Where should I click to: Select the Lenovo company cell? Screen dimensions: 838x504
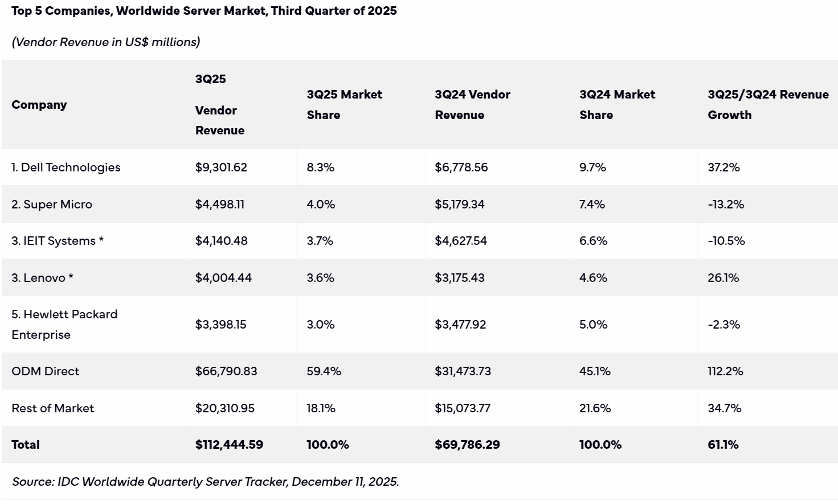pos(43,278)
